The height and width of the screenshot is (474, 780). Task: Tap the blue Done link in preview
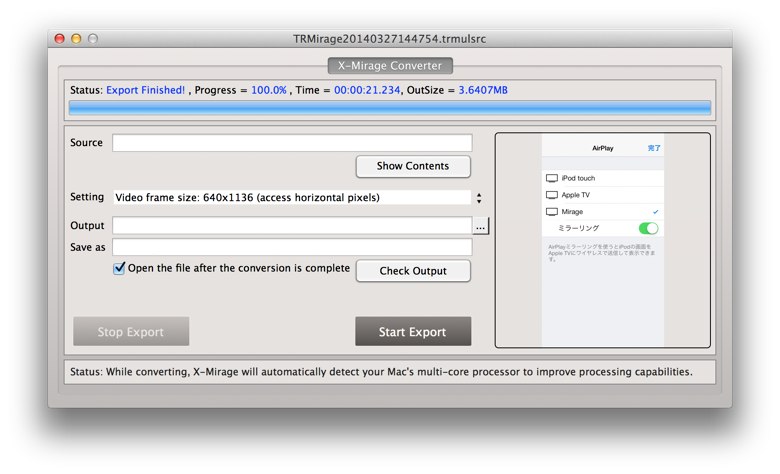pyautogui.click(x=654, y=148)
